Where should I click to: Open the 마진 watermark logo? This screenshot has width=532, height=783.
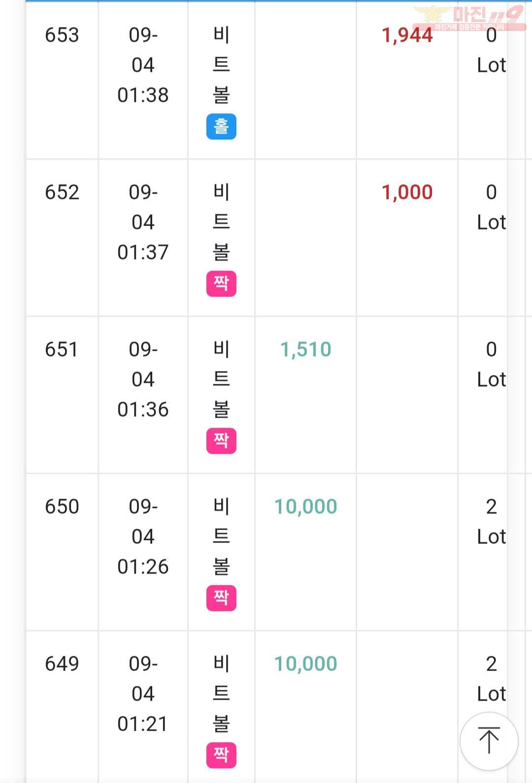(469, 18)
